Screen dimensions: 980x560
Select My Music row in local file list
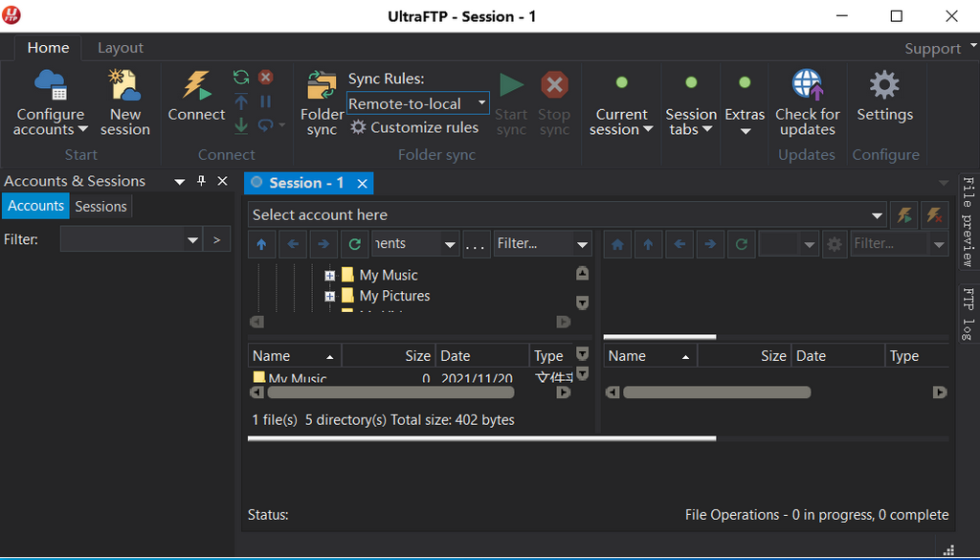coord(412,377)
